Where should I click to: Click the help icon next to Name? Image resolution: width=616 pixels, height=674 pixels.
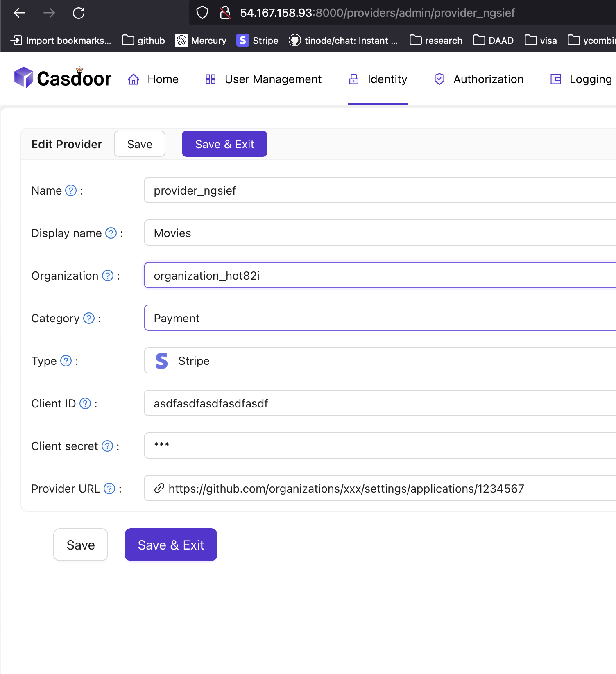click(71, 190)
